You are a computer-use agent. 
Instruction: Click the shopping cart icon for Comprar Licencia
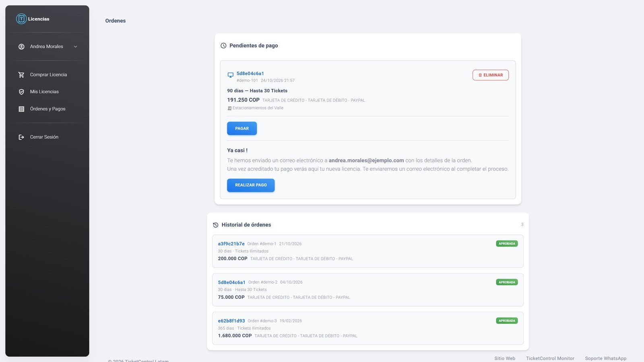(x=21, y=75)
